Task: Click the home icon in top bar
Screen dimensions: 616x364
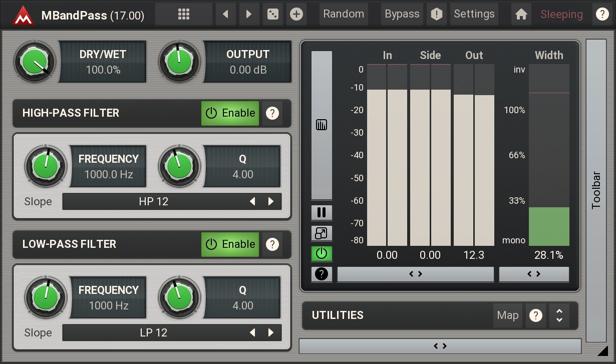Action: point(521,15)
